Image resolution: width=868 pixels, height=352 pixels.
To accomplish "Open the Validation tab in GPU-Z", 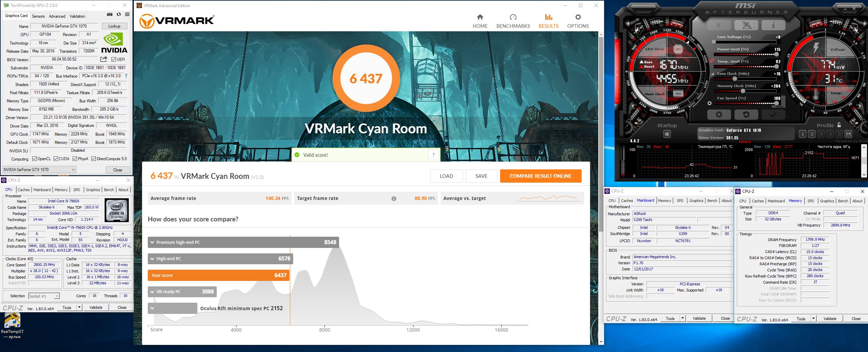I will pyautogui.click(x=77, y=16).
